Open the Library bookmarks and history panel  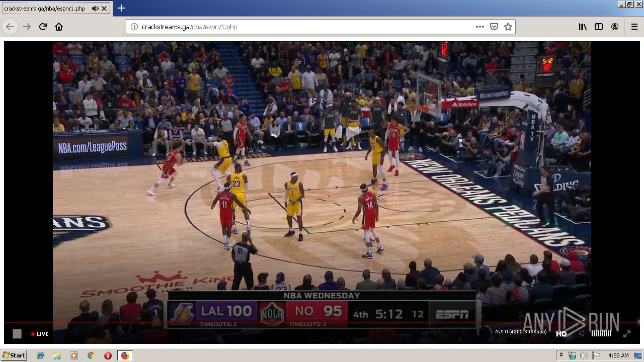(x=583, y=27)
